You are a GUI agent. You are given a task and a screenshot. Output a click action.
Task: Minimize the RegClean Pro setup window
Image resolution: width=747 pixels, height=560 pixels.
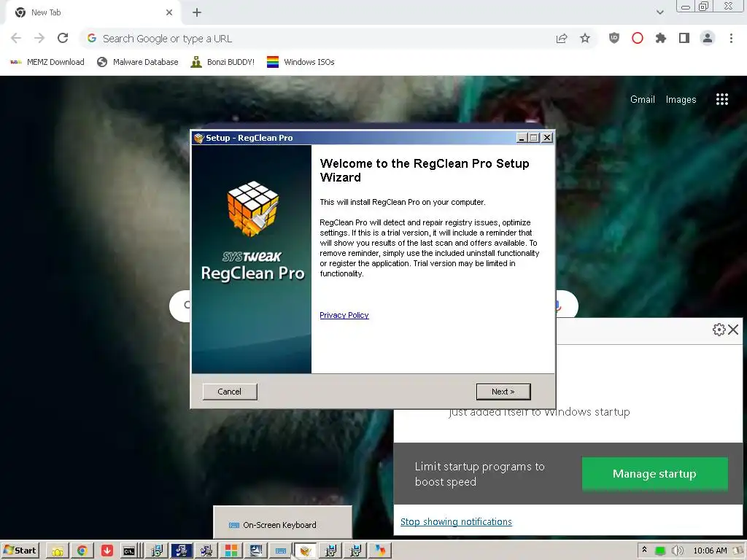522,138
